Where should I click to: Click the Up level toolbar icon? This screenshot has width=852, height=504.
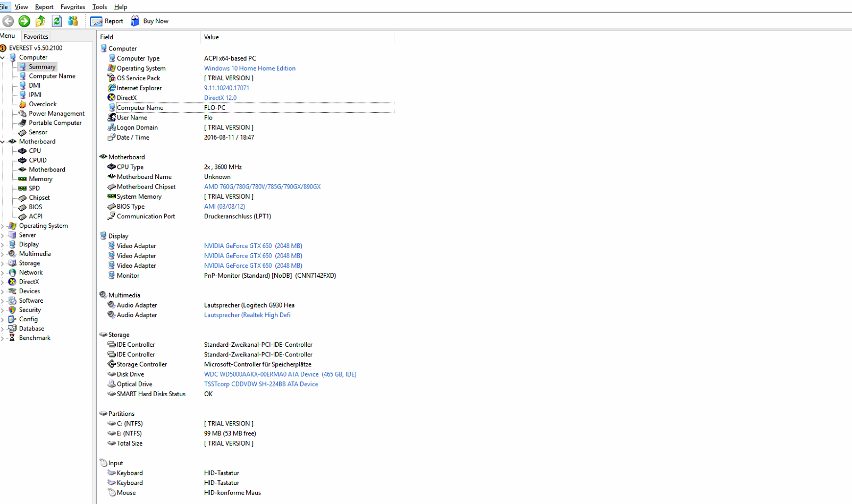(40, 21)
